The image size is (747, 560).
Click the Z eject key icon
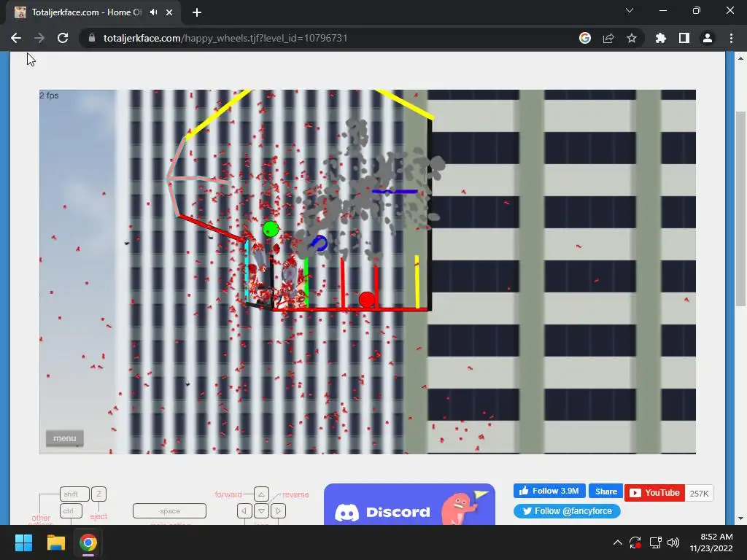98,494
